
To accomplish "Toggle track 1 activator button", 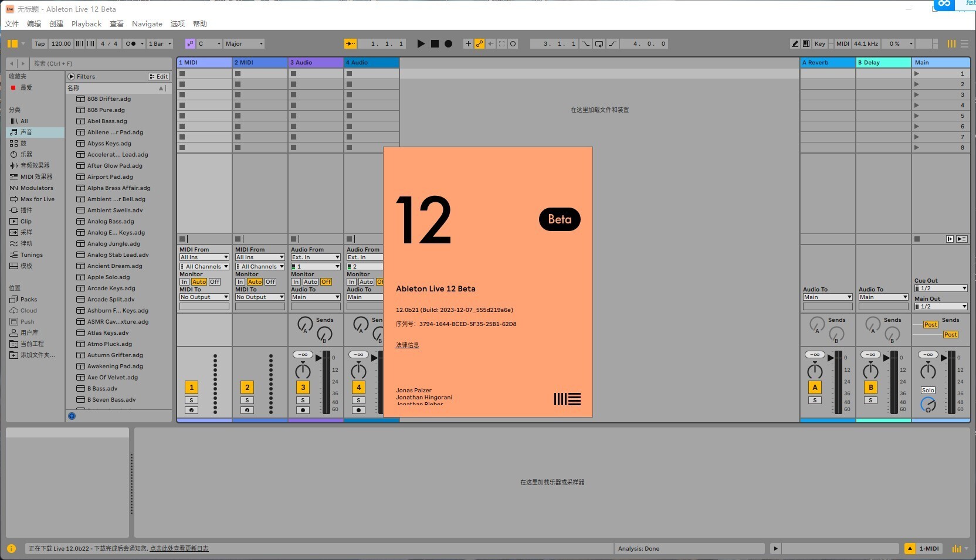I will (x=191, y=387).
